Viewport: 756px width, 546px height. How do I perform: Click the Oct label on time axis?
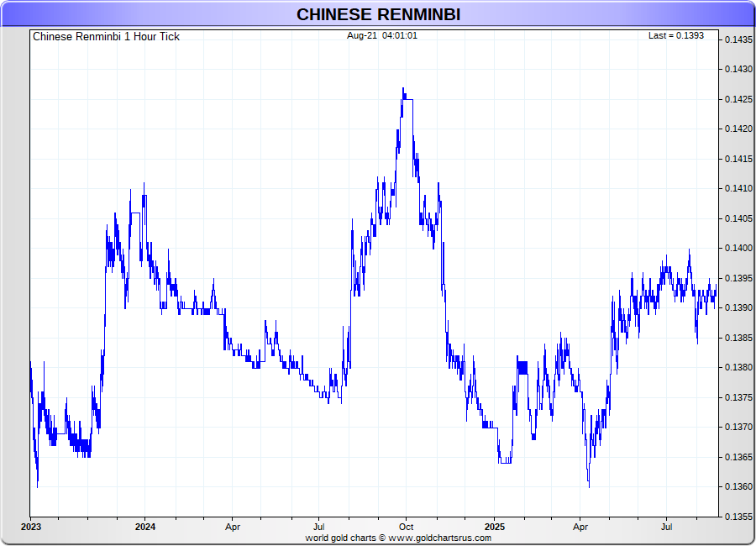point(406,528)
